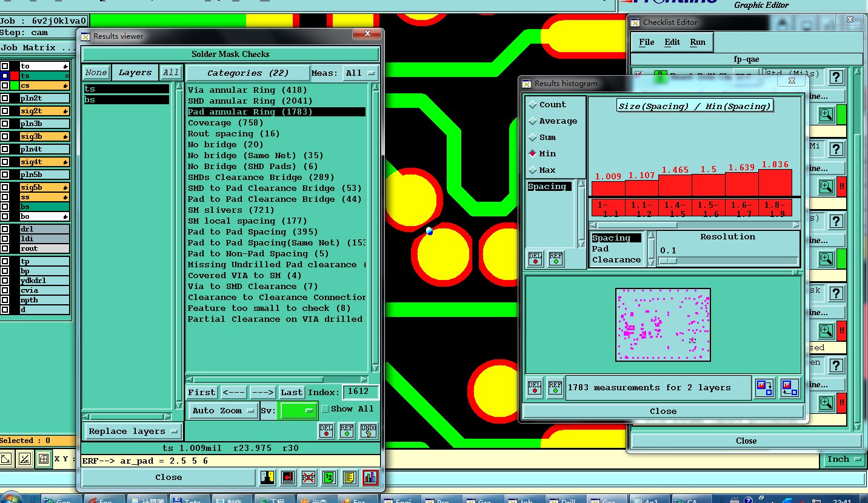868x503 pixels.
Task: Click REF icon beside measurements text
Action: [555, 388]
